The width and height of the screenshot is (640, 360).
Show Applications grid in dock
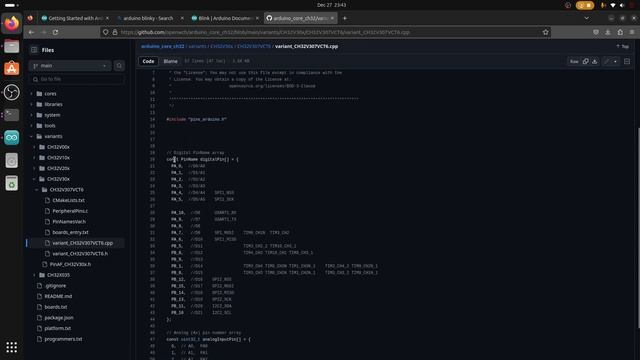point(11,347)
